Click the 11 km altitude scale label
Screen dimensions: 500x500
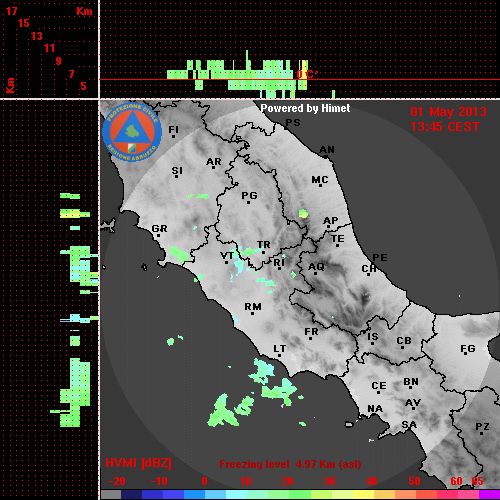pos(49,48)
